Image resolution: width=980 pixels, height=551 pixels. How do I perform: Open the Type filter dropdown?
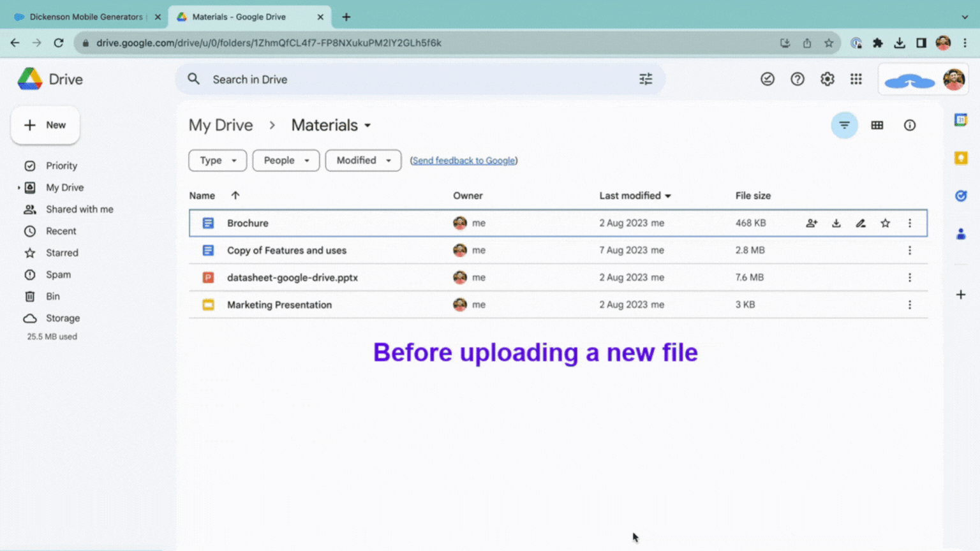coord(217,160)
